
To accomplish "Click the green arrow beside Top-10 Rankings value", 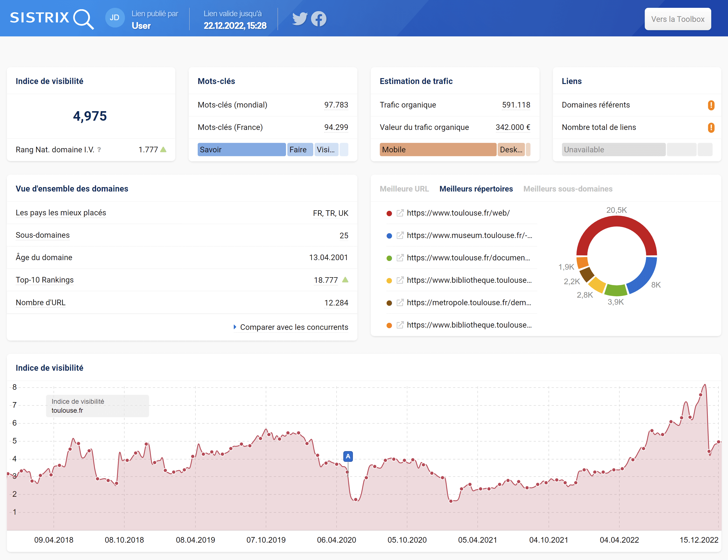I will 345,280.
